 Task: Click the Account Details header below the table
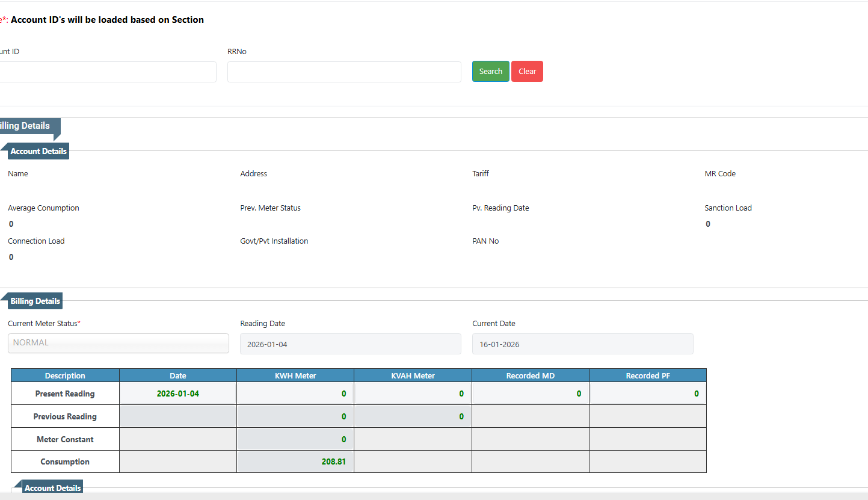52,487
